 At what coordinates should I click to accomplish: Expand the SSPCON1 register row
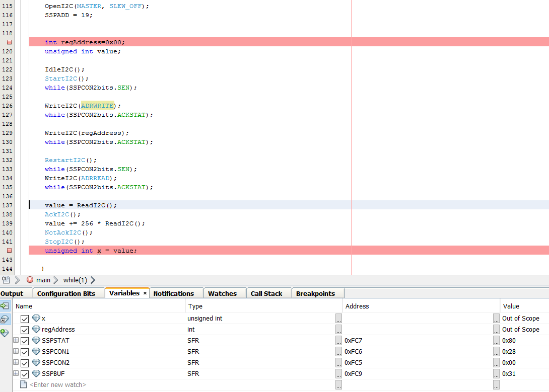click(x=16, y=351)
